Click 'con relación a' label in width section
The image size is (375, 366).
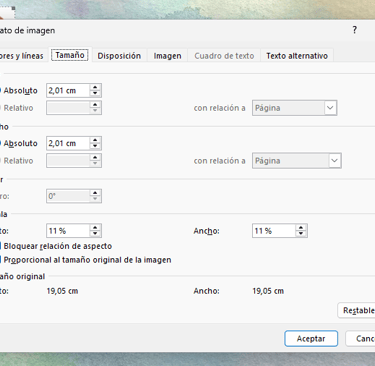point(220,161)
